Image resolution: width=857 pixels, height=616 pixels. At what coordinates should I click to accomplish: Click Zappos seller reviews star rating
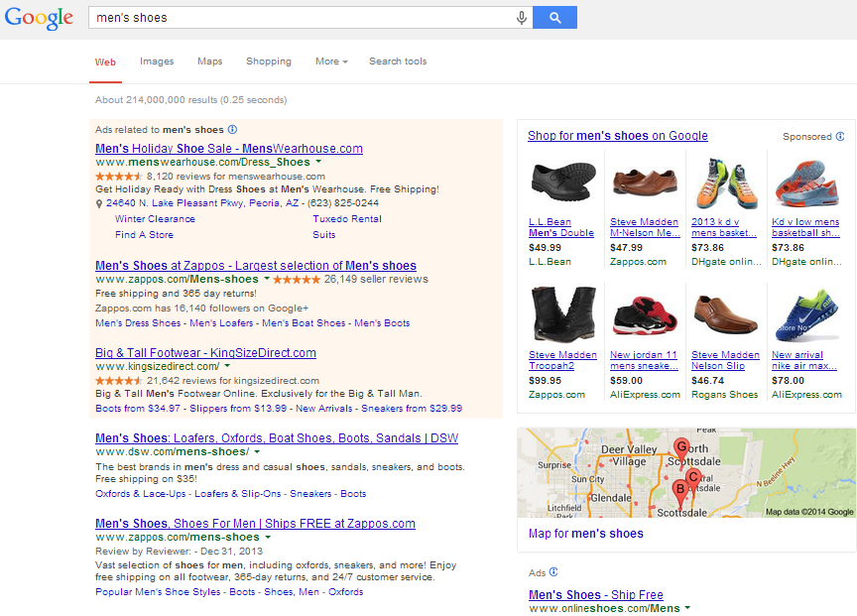(297, 280)
